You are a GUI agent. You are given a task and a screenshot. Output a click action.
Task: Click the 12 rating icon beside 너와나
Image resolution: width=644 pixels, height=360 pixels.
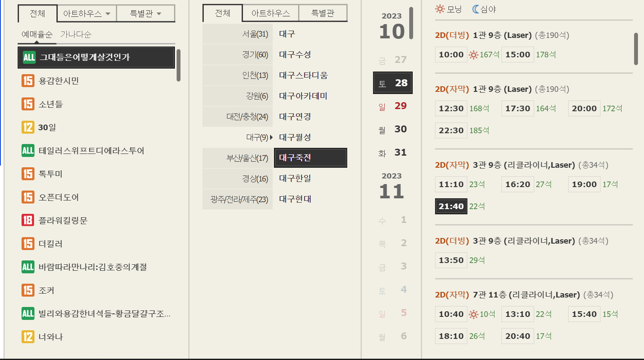[x=28, y=337]
